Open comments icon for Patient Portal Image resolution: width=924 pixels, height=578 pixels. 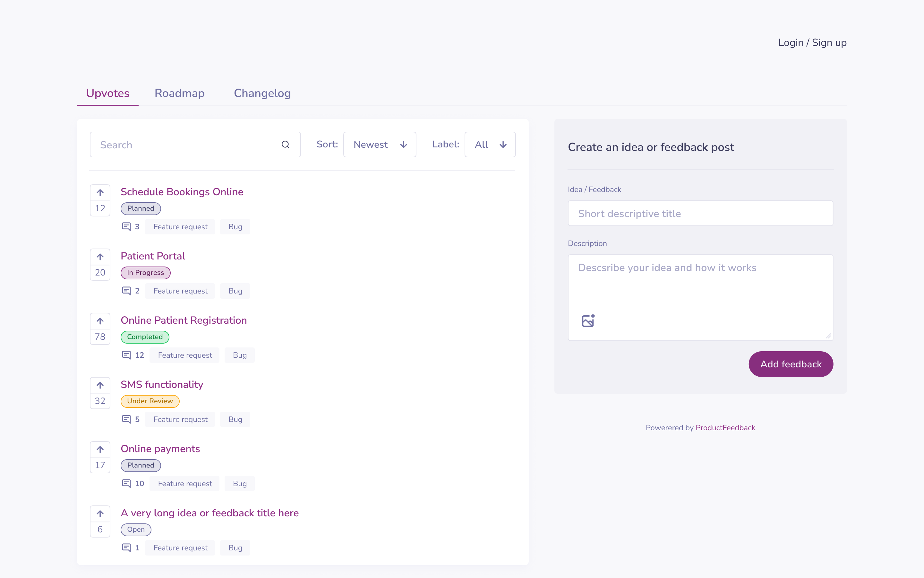click(x=126, y=291)
